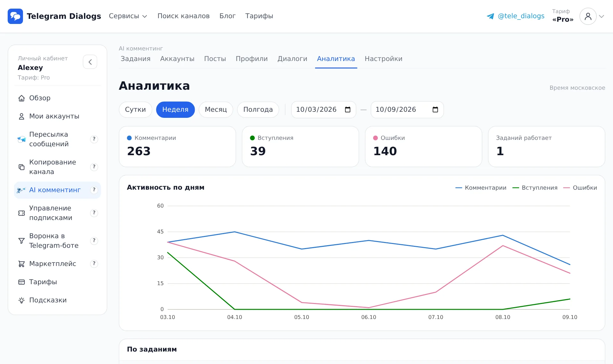Open the Блог link in header

tap(227, 16)
